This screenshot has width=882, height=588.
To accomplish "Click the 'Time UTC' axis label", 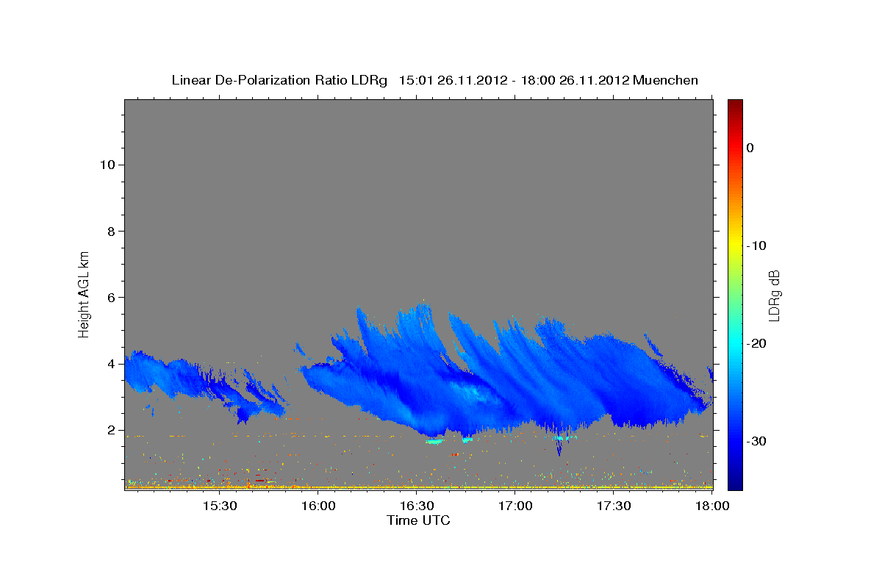I will (x=418, y=520).
